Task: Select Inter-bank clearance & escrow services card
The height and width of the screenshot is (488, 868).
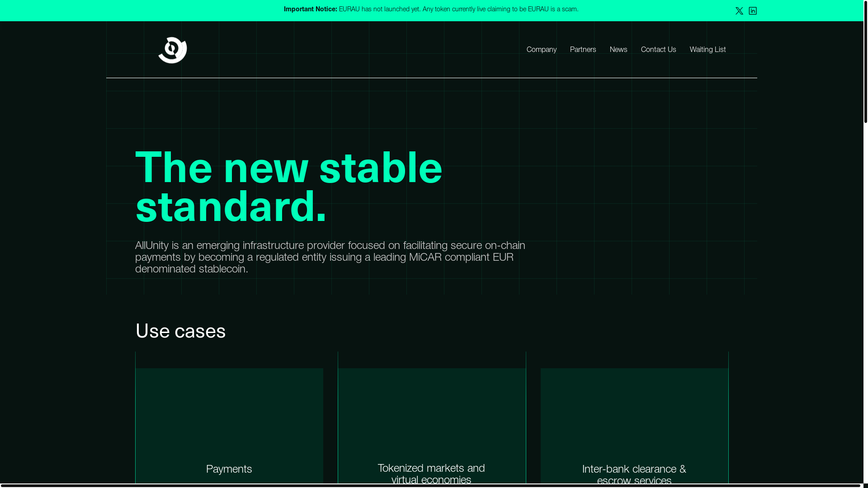Action: tap(634, 426)
